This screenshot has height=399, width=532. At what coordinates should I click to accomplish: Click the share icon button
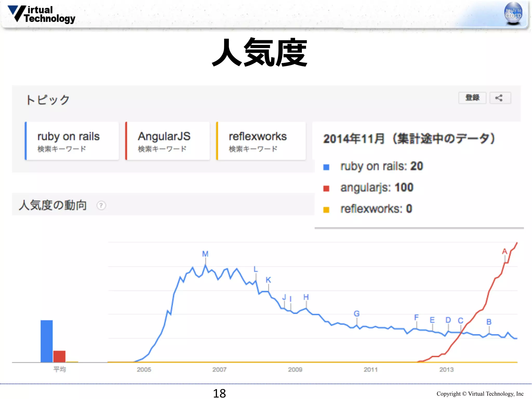coord(500,98)
